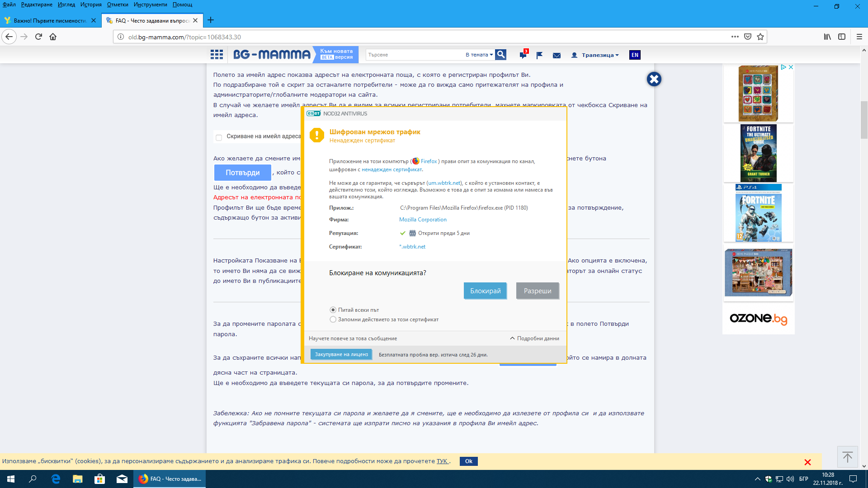
Task: Open the AdChoices icon on the ad
Action: tap(783, 67)
